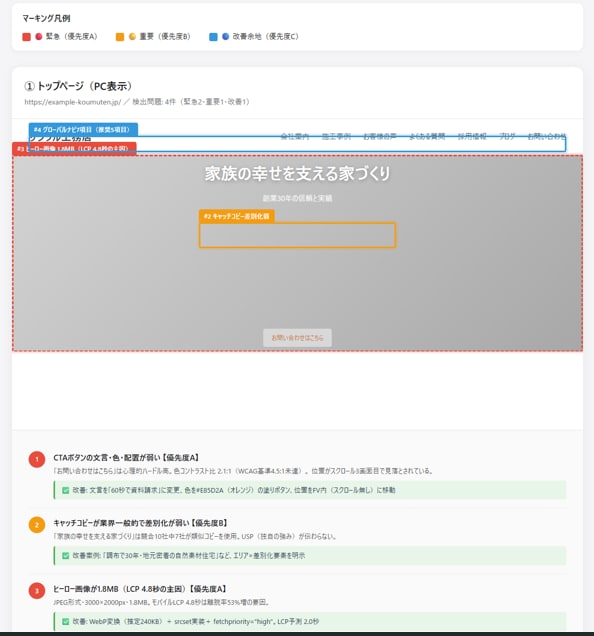594x636 pixels.
Task: Click the https://example-koumuten.jp/ URL text
Action: pyautogui.click(x=73, y=102)
